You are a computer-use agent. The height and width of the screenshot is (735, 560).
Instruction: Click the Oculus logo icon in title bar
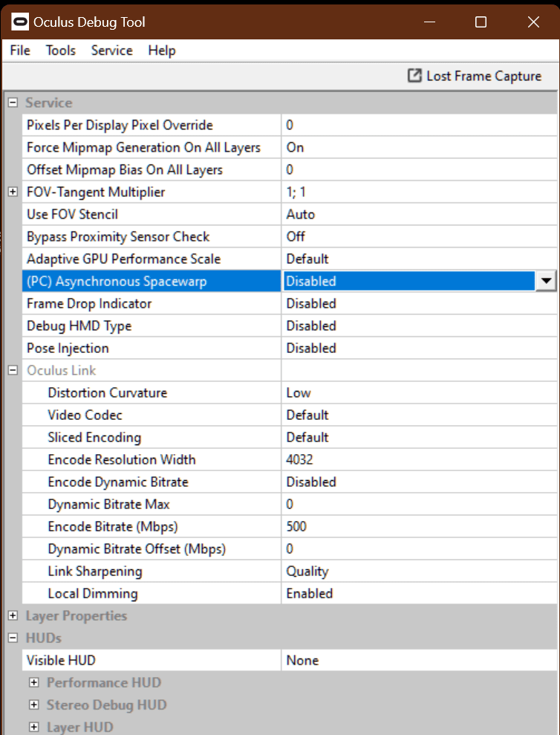click(20, 22)
